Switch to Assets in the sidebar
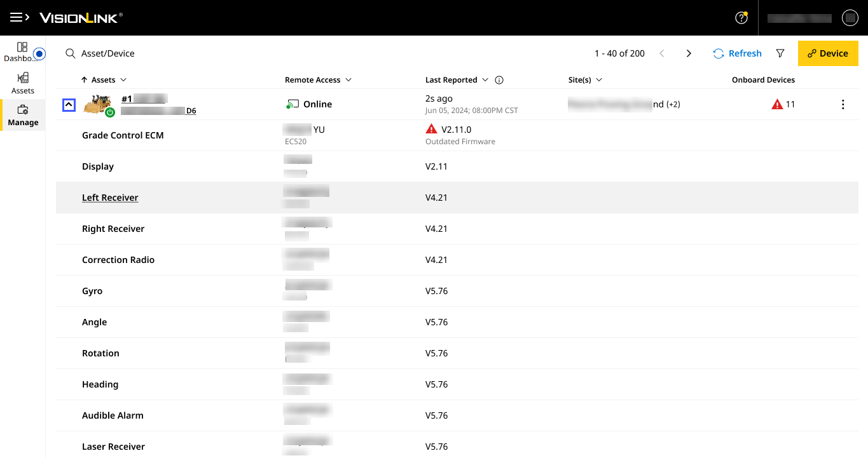This screenshot has width=868, height=458. (x=23, y=83)
